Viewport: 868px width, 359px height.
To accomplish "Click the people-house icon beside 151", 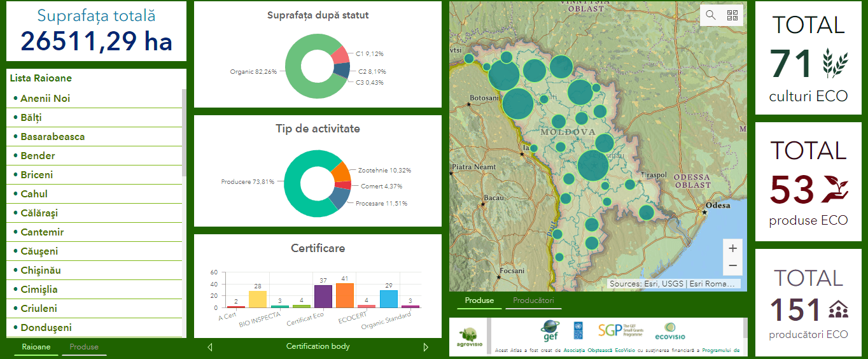I will tap(838, 310).
